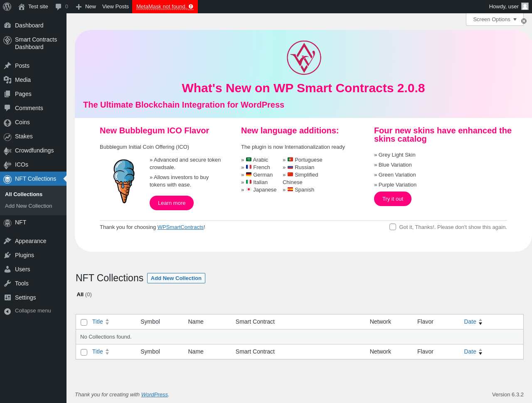Dismiss the What's New banner
The width and height of the screenshot is (532, 403).
click(x=524, y=21)
